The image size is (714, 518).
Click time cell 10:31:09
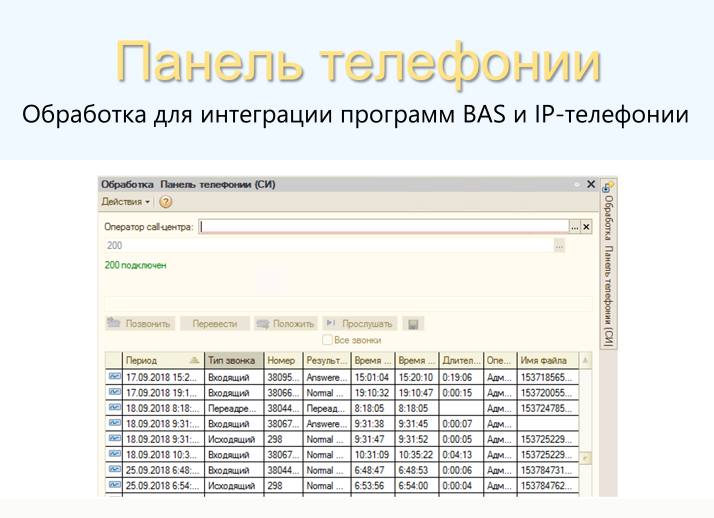coord(373,455)
